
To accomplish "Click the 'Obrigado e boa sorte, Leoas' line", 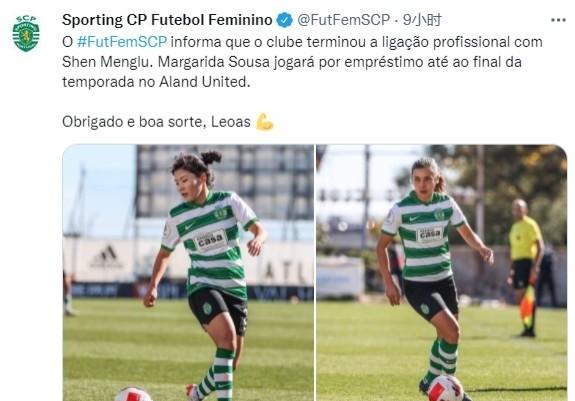I will pos(157,122).
